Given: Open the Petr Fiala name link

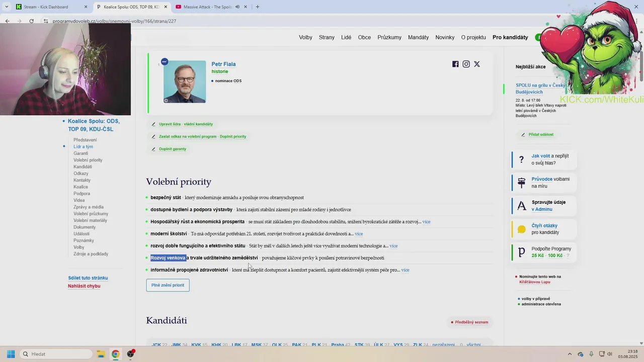Looking at the screenshot, I should [223, 64].
